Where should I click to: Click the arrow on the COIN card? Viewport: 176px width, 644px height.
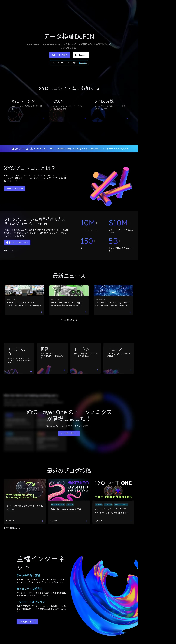click(x=85, y=118)
